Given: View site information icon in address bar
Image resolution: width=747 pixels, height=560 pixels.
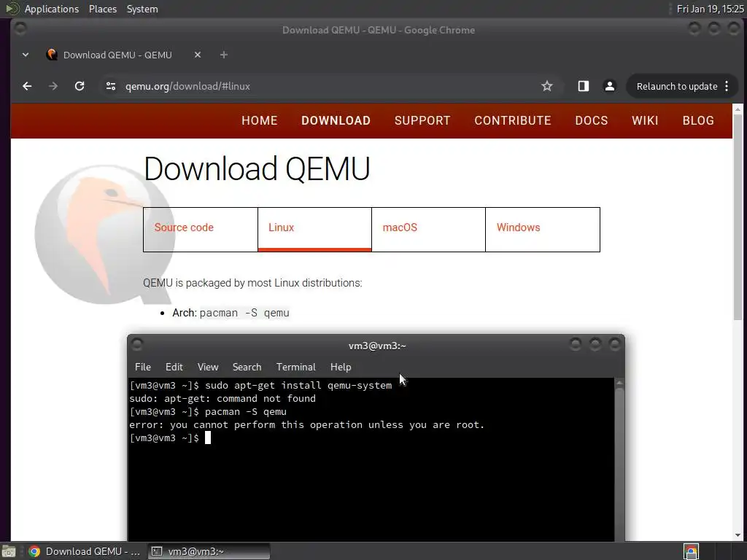Looking at the screenshot, I should [111, 86].
